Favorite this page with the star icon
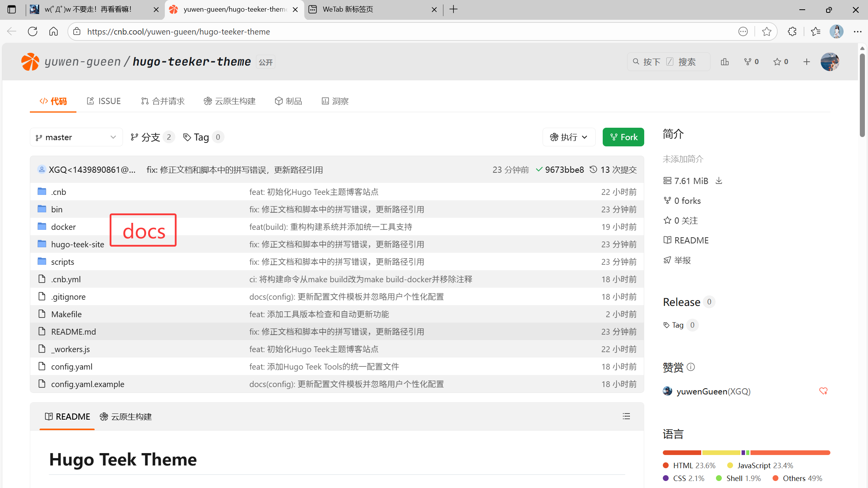 coord(766,31)
